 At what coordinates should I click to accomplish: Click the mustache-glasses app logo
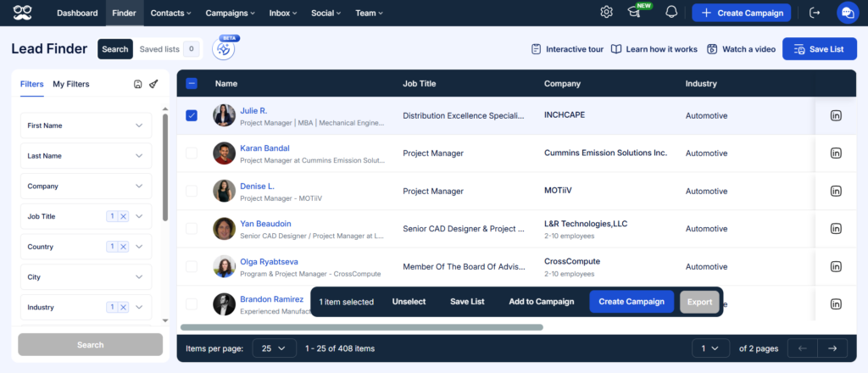click(22, 12)
